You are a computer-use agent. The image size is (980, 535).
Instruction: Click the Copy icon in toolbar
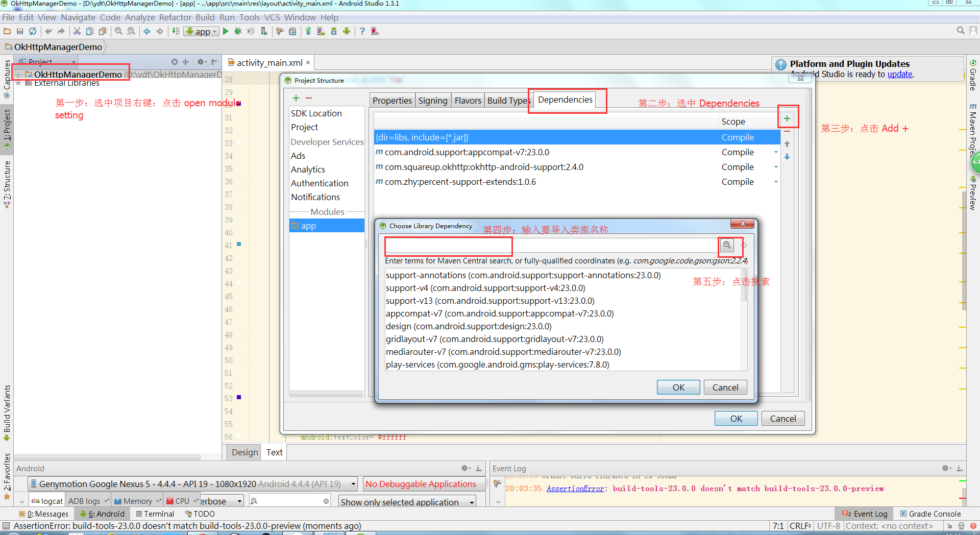90,31
